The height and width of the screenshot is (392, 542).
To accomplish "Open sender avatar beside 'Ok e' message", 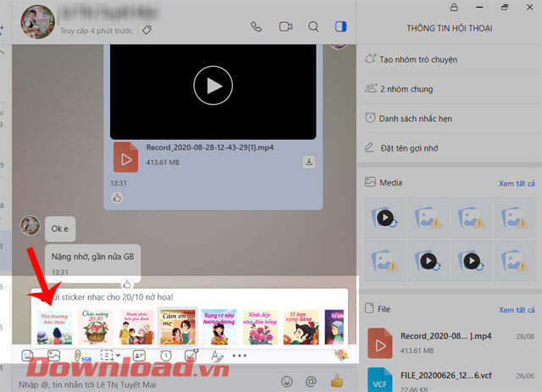I will pyautogui.click(x=30, y=225).
